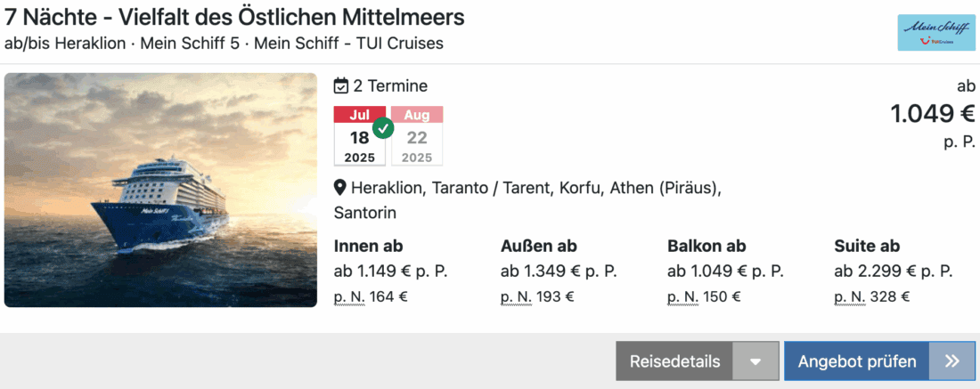The width and height of the screenshot is (980, 389).
Task: Click the map pin location icon
Action: [x=340, y=189]
